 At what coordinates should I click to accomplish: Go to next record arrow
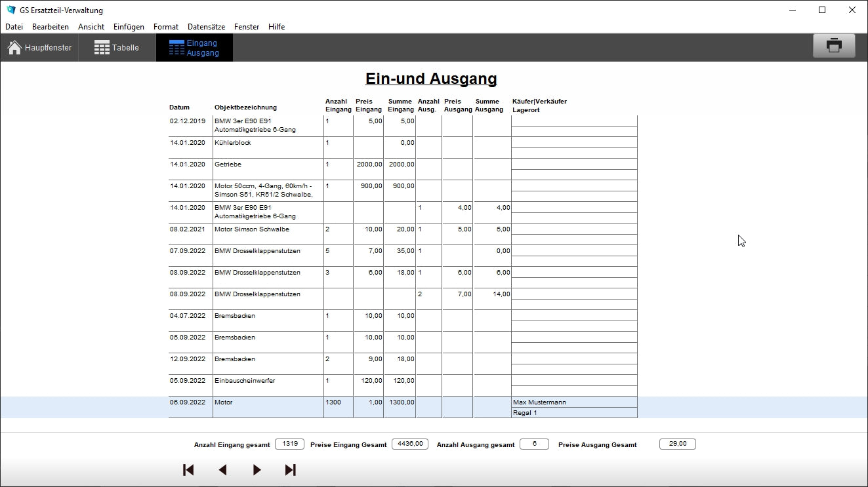257,470
